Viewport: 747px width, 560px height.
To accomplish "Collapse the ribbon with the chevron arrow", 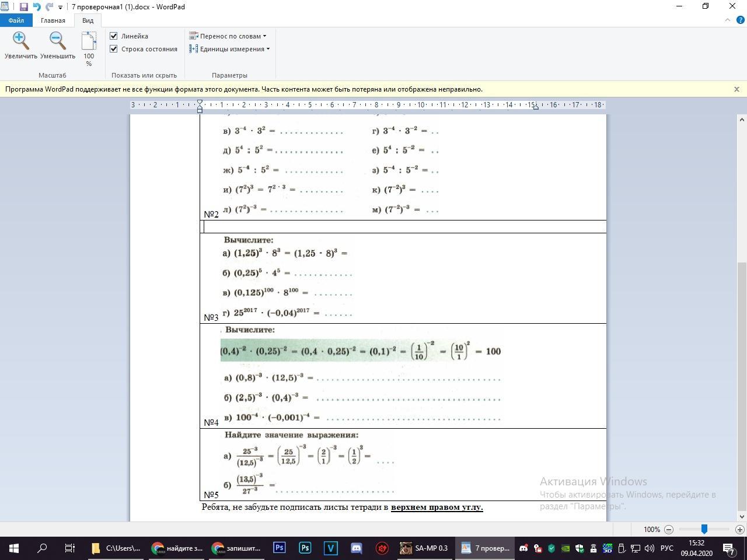I will [727, 20].
